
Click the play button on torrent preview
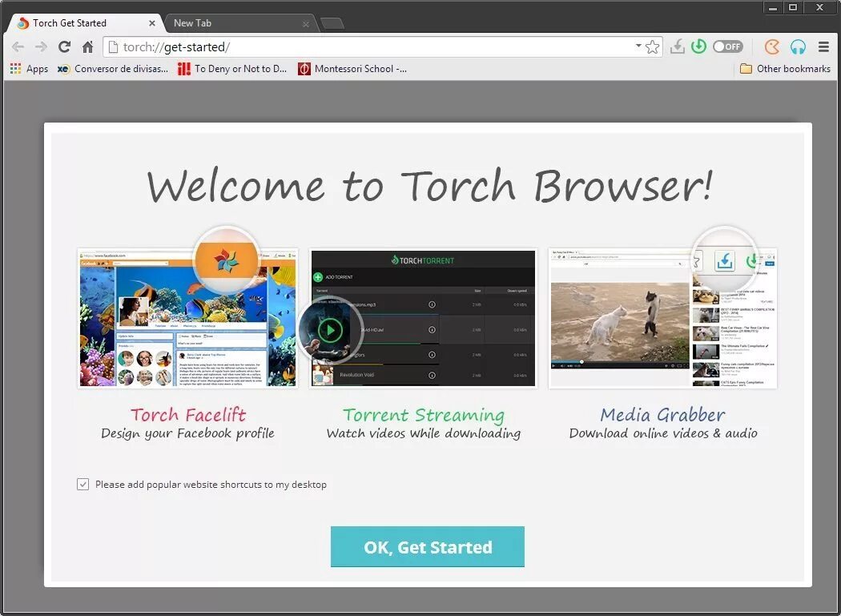pos(330,330)
